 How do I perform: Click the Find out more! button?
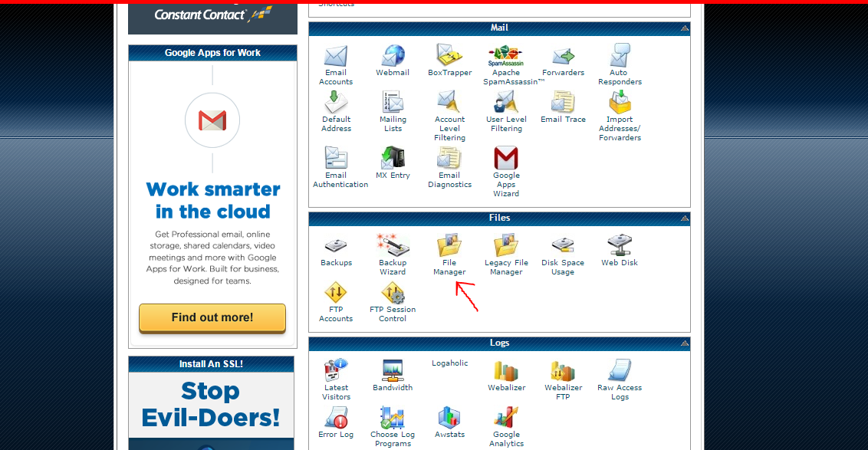point(212,317)
